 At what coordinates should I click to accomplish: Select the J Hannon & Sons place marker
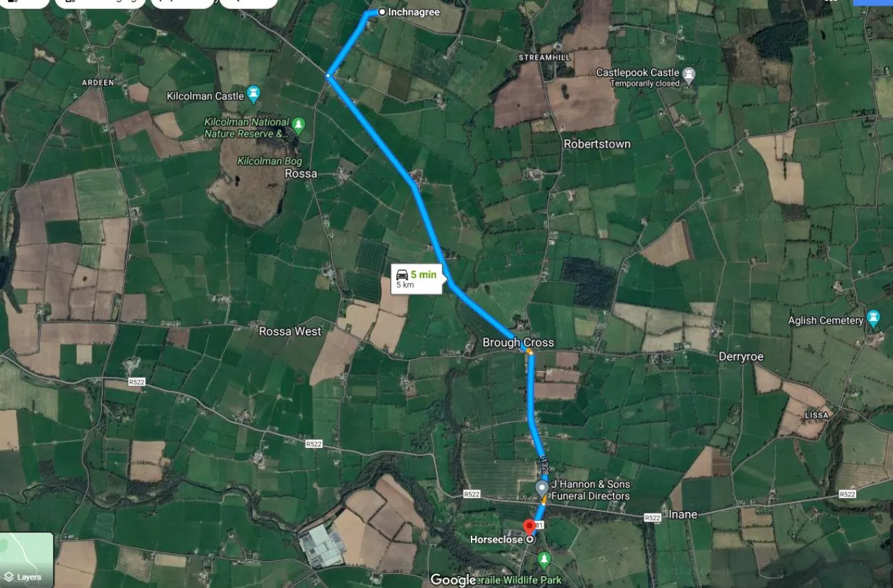tap(541, 488)
